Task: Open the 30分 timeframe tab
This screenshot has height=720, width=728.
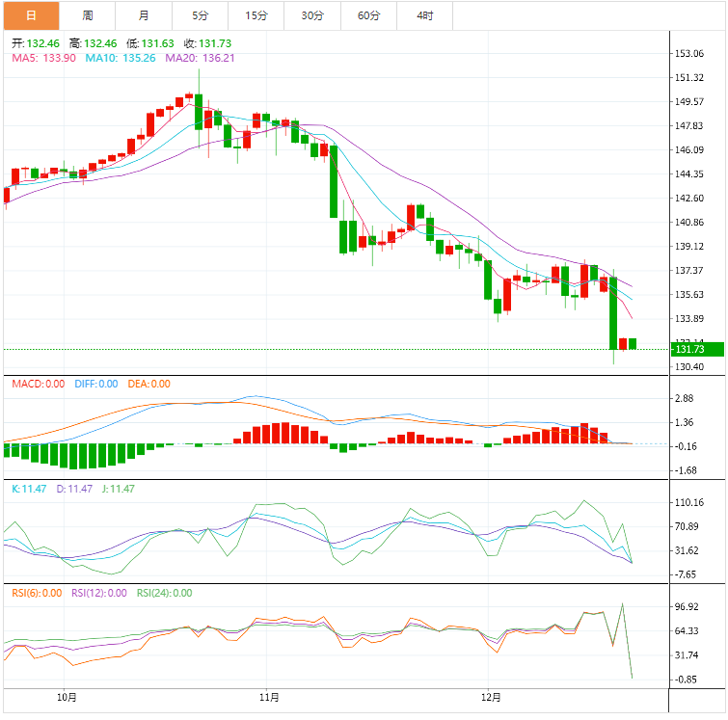Action: coord(312,15)
